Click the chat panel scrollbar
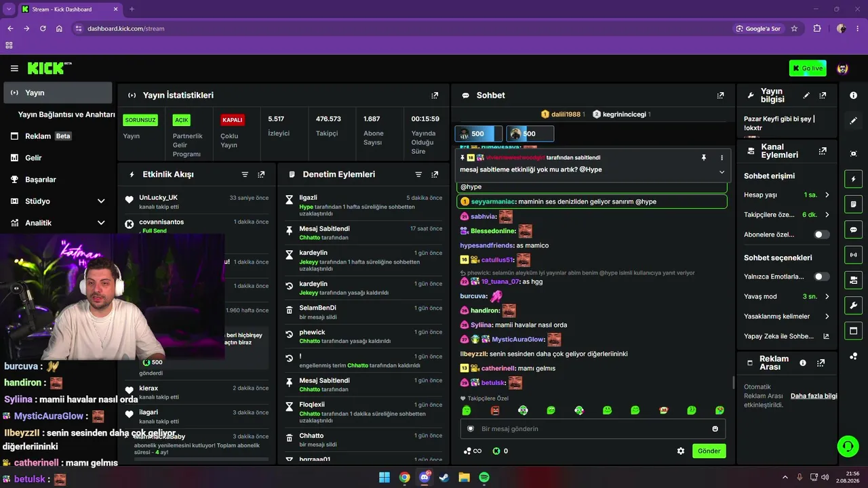 pos(733,382)
